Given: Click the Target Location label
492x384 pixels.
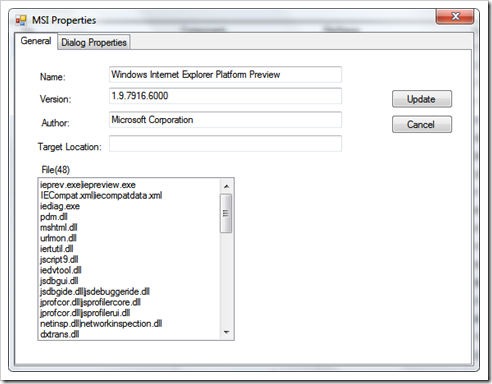Looking at the screenshot, I should [70, 147].
